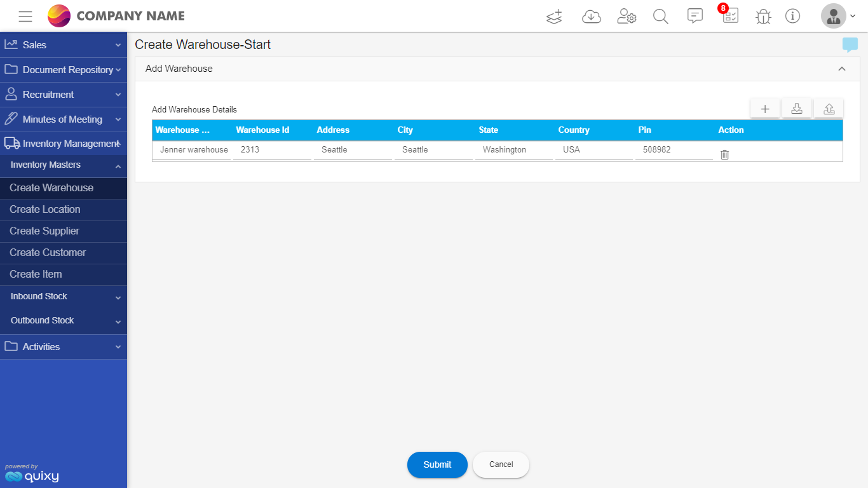Screen dimensions: 868x488
Task: Open the Inventory Management menu
Action: (x=64, y=144)
